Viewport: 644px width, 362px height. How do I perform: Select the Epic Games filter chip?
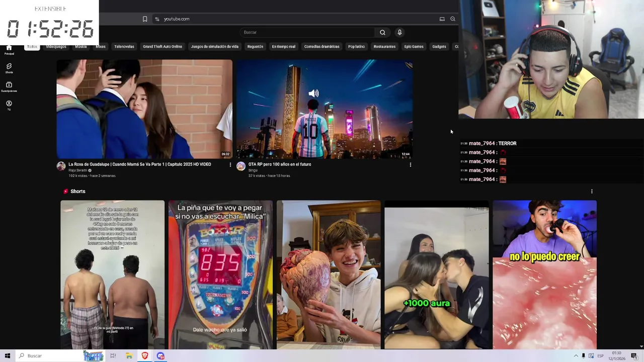pyautogui.click(x=414, y=47)
